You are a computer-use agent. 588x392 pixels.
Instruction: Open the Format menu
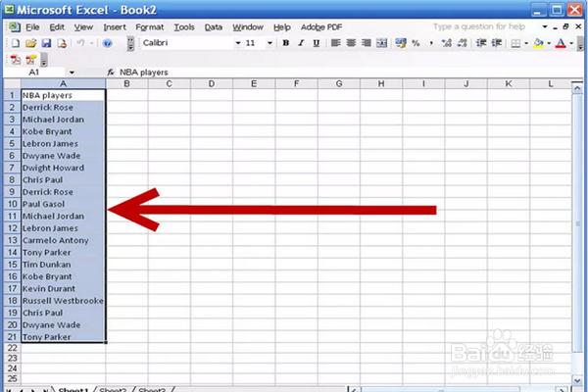(150, 27)
